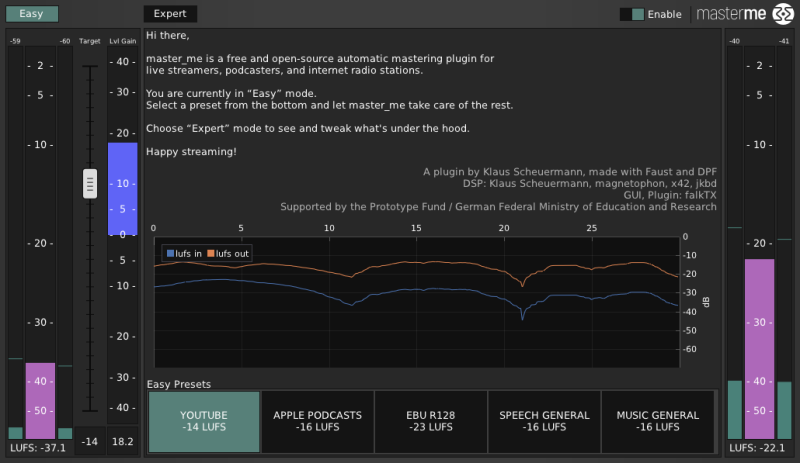The height and width of the screenshot is (463, 800).
Task: Click the lufs in legend swatch
Action: (169, 254)
